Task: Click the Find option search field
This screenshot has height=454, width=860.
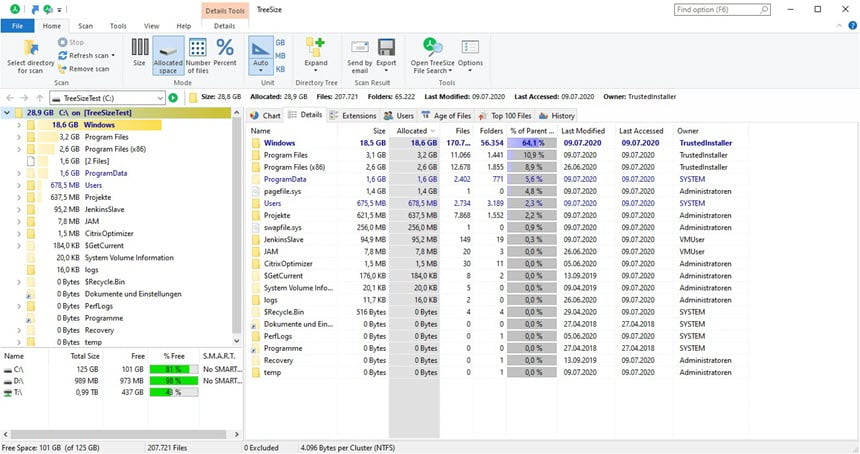Action: [722, 9]
